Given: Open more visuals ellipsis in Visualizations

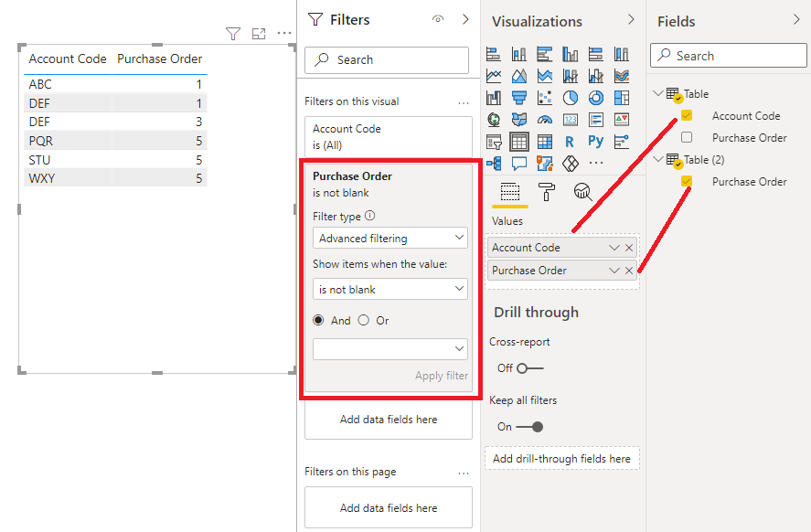Looking at the screenshot, I should point(596,163).
